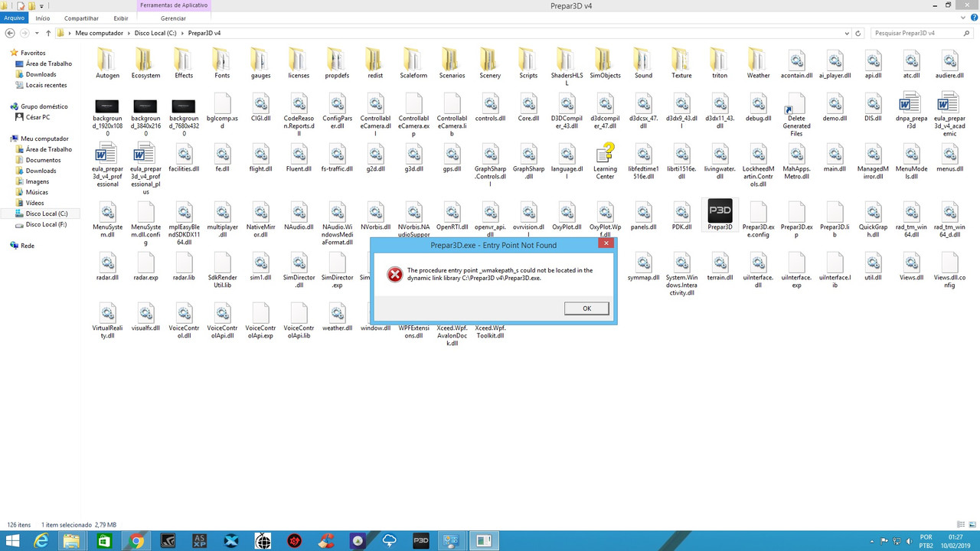The image size is (980, 551).
Task: Open the recent locations dropdown next to the forward arrow
Action: point(38,34)
